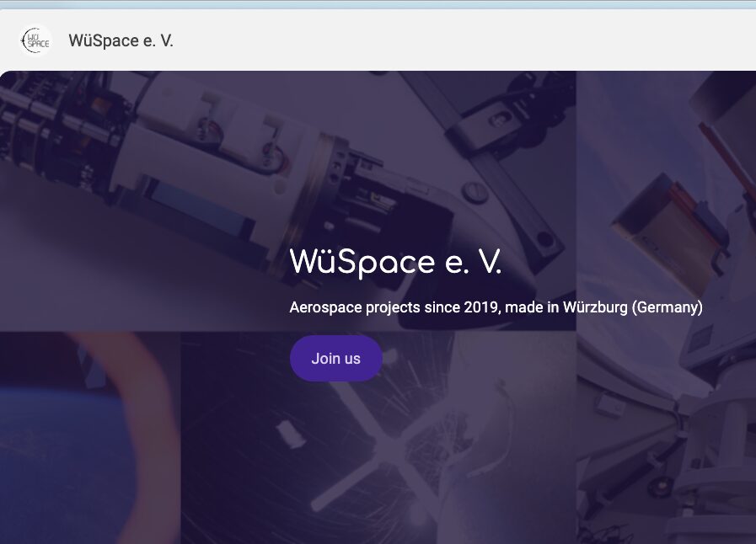Select the large WüSpace e. V. hero heading
The width and height of the screenshot is (756, 544).
point(395,263)
